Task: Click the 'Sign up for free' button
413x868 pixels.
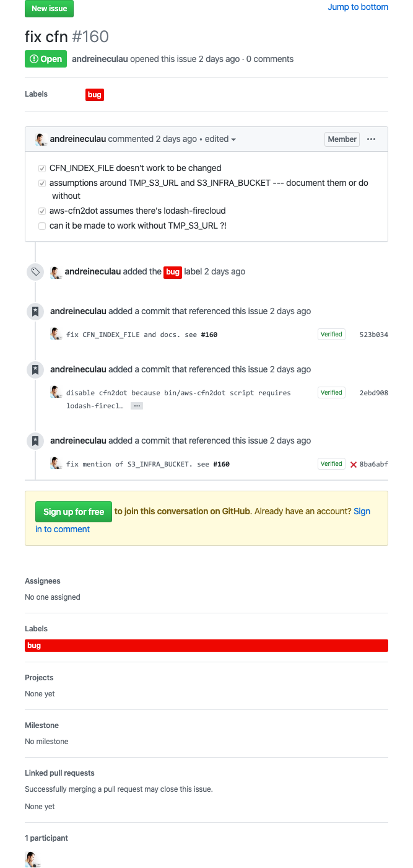Action: coord(74,512)
